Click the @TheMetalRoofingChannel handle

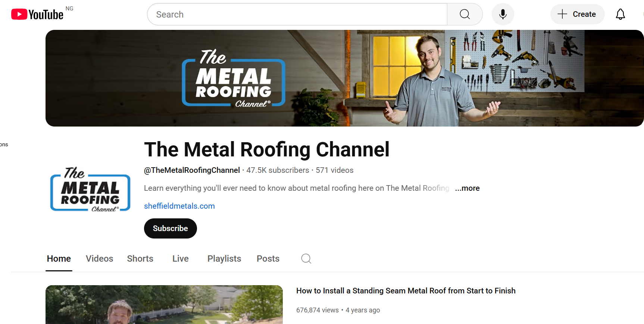[x=192, y=170]
